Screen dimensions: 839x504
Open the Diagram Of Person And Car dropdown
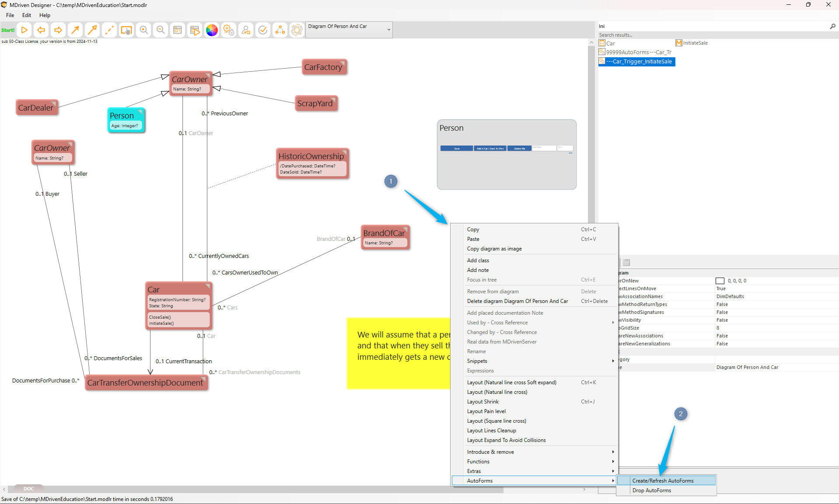pos(349,30)
